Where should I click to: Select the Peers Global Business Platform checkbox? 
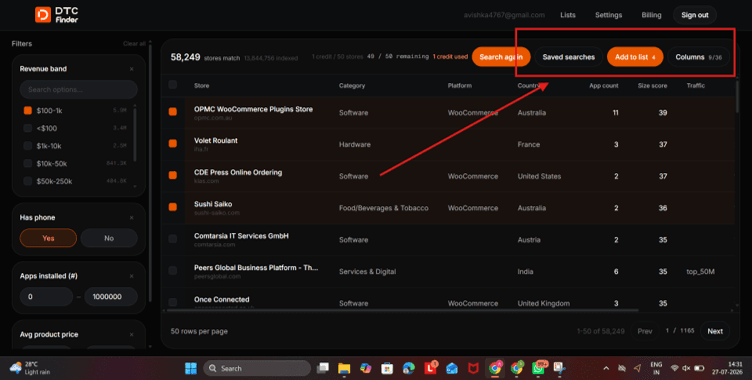pyautogui.click(x=173, y=271)
